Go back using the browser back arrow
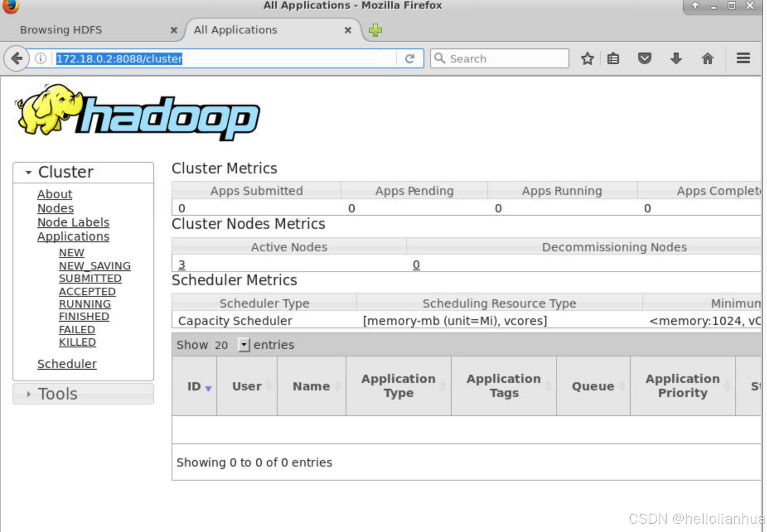This screenshot has width=767, height=532. [x=17, y=58]
